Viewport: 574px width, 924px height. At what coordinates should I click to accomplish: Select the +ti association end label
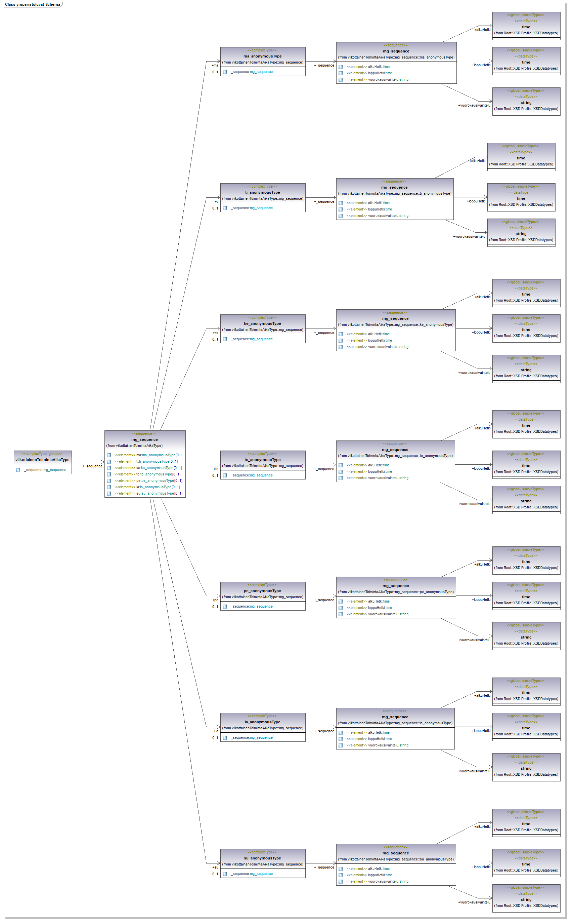pos(216,202)
